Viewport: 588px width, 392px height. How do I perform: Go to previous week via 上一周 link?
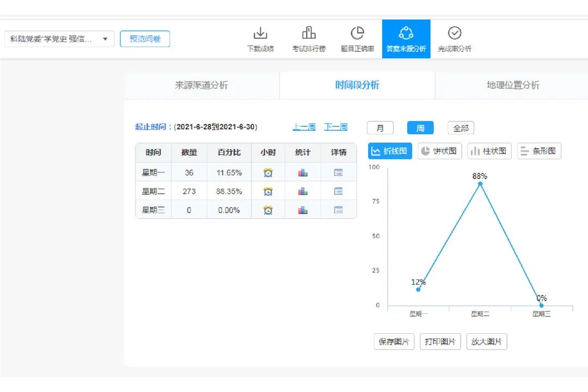[304, 127]
